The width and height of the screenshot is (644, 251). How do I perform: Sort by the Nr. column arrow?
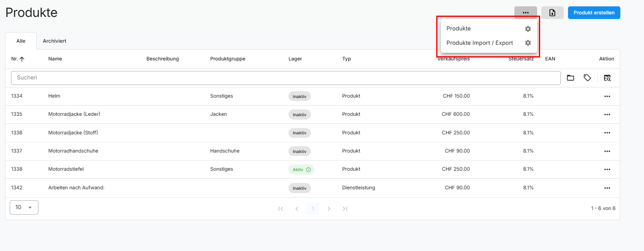(x=22, y=59)
